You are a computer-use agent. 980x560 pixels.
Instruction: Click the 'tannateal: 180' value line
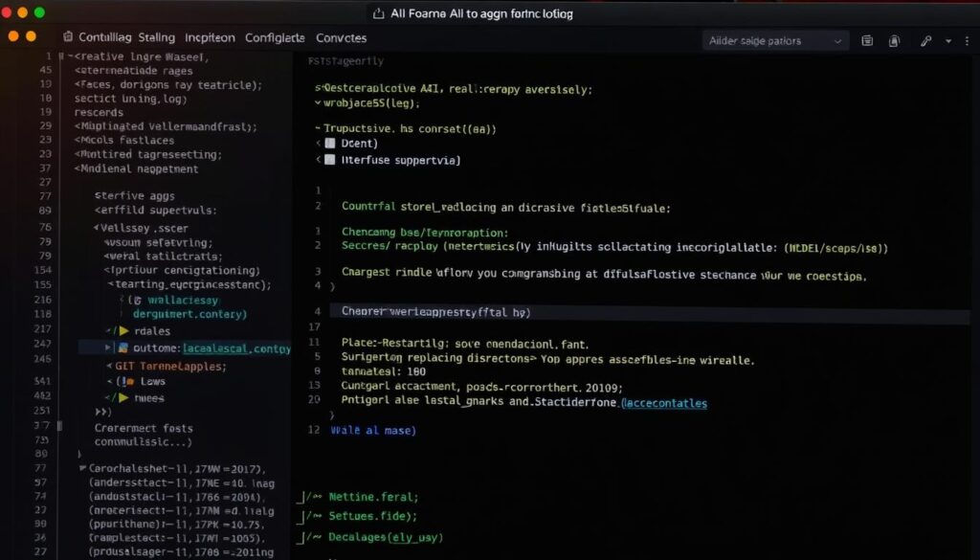(383, 371)
